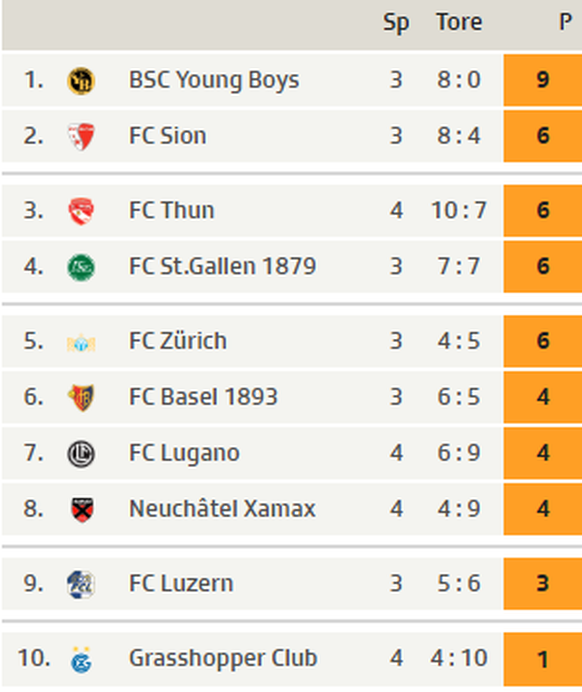
Task: Click the Tore column header
Action: [x=459, y=22]
